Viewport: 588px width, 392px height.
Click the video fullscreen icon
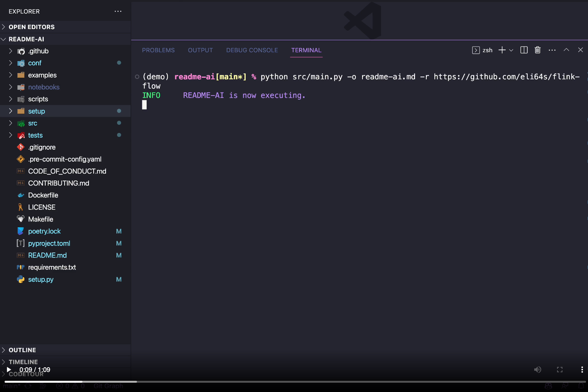point(559,370)
